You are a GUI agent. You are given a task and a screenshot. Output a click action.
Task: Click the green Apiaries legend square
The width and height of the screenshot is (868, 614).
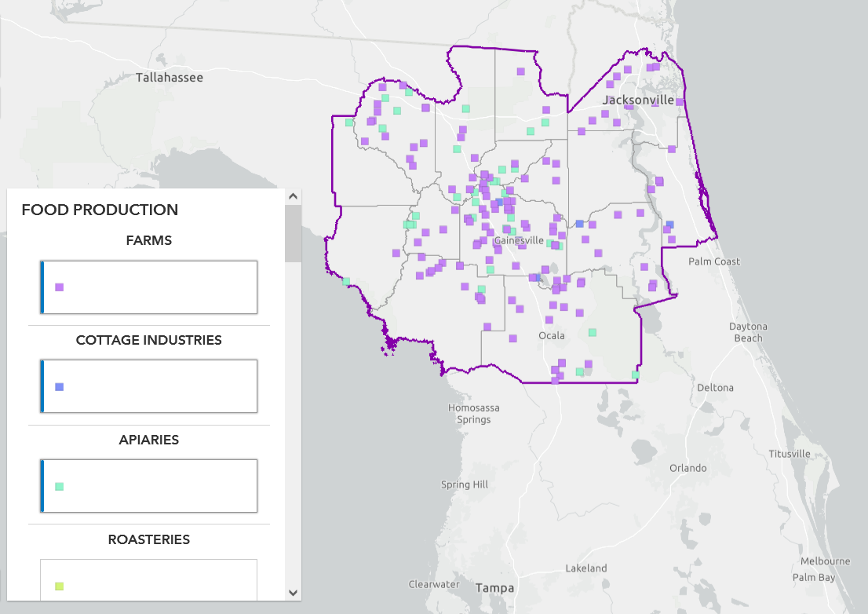coord(59,487)
